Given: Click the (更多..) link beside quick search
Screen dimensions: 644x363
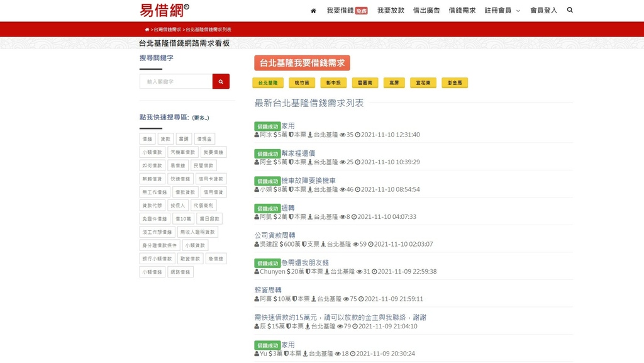Looking at the screenshot, I should (x=201, y=118).
